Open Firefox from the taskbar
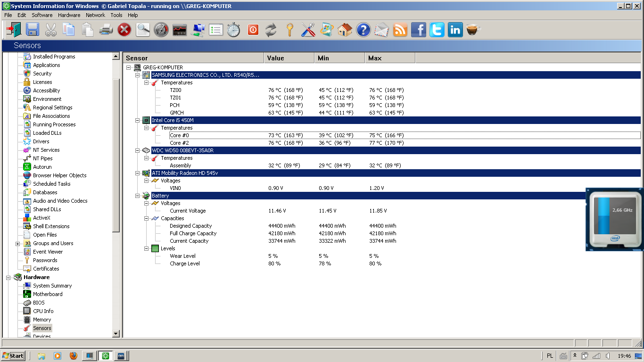644x362 pixels. click(x=73, y=356)
